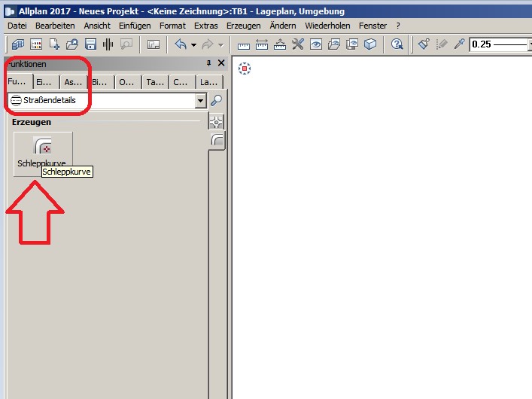Expand the undo history dropdown arrow
This screenshot has width=532, height=399.
[x=193, y=44]
